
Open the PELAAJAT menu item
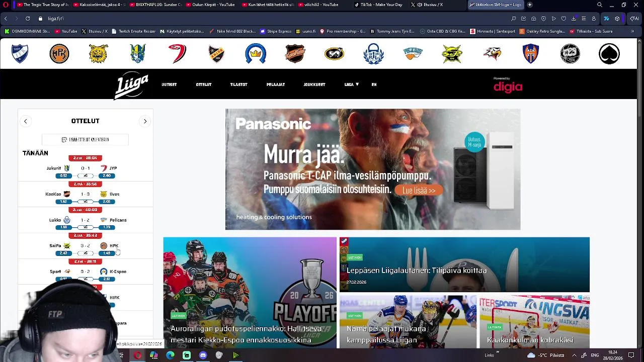pyautogui.click(x=276, y=84)
